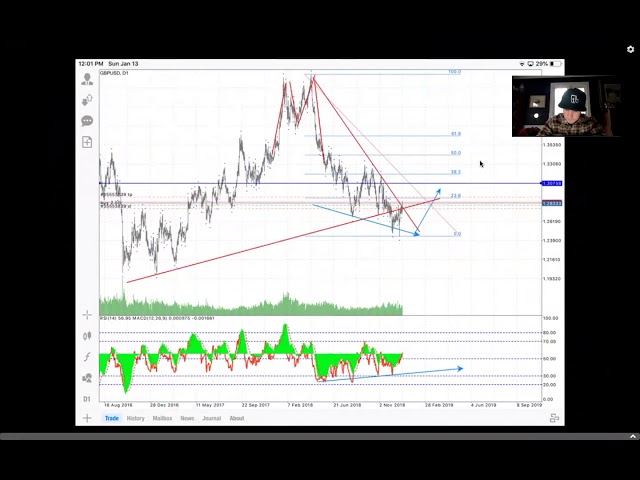Screen dimensions: 640x480
Task: Click the new order document icon
Action: (x=87, y=142)
